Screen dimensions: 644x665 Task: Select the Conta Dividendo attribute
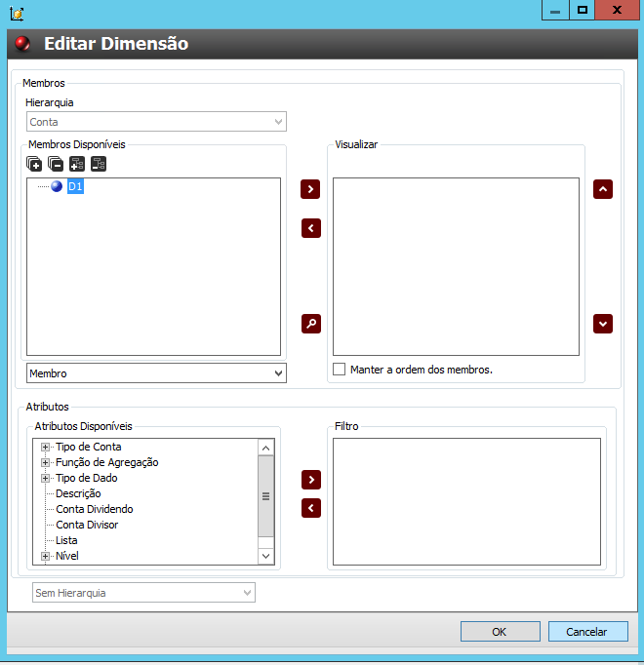[x=95, y=509]
